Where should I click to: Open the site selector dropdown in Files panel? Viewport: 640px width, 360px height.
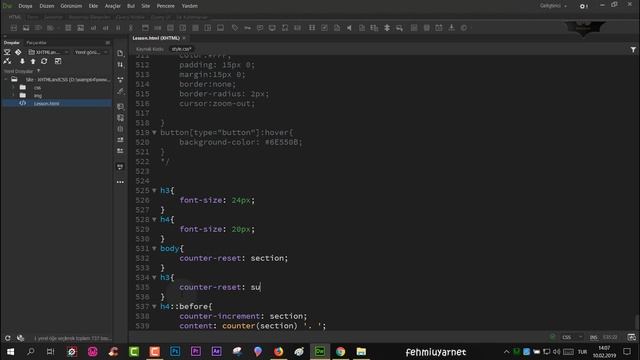tap(49, 52)
